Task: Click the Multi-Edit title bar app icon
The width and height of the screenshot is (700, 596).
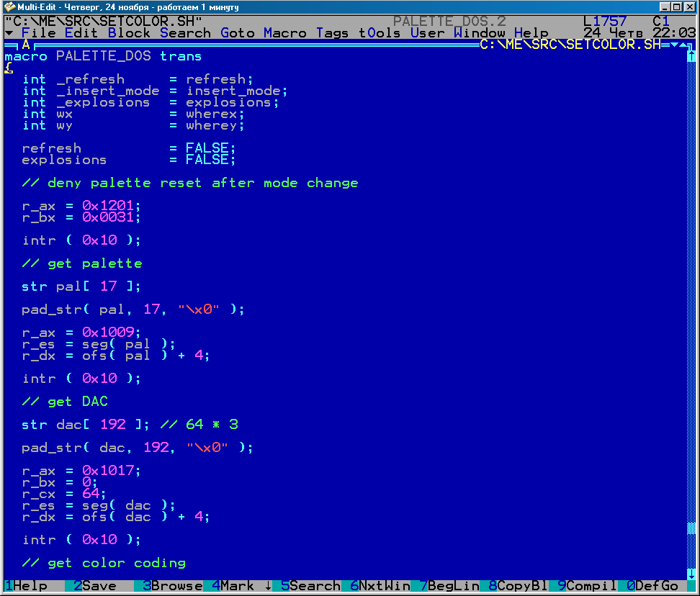Action: [x=9, y=6]
